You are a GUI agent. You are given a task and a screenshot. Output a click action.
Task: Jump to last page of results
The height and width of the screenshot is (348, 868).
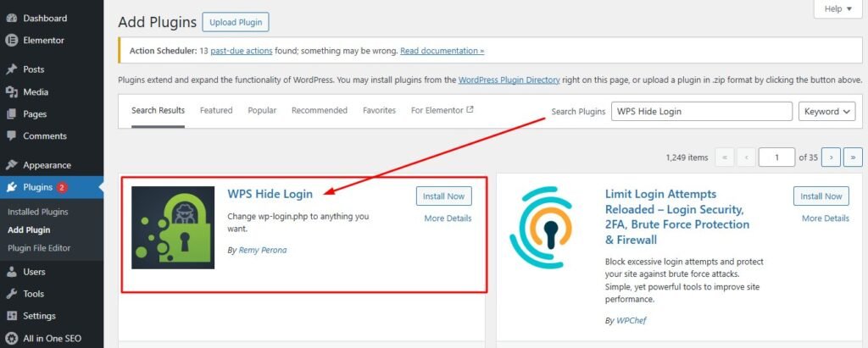(x=853, y=157)
